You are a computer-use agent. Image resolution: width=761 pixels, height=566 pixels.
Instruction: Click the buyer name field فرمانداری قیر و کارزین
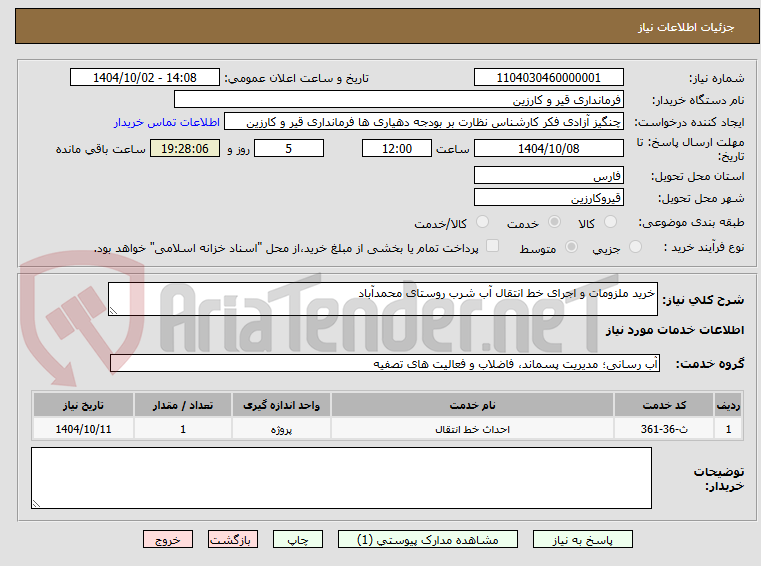tap(398, 100)
